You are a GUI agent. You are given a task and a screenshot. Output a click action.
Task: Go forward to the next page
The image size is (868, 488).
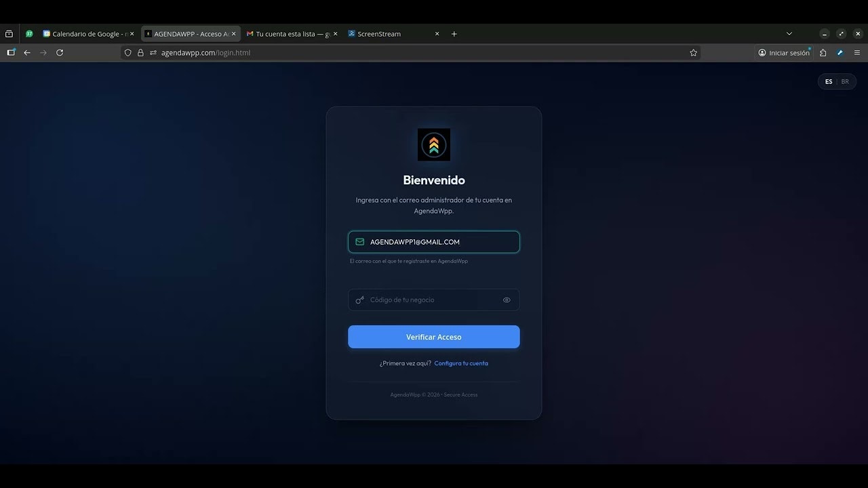coord(43,52)
